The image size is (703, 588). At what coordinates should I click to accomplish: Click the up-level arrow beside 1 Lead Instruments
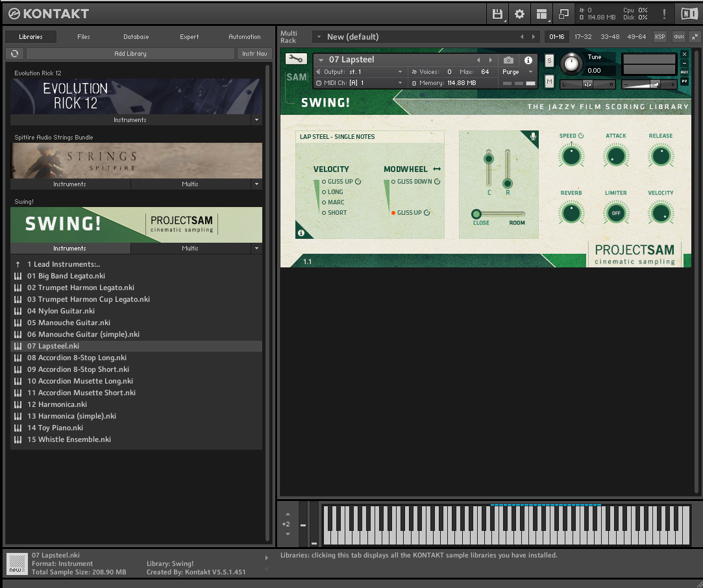tap(18, 264)
